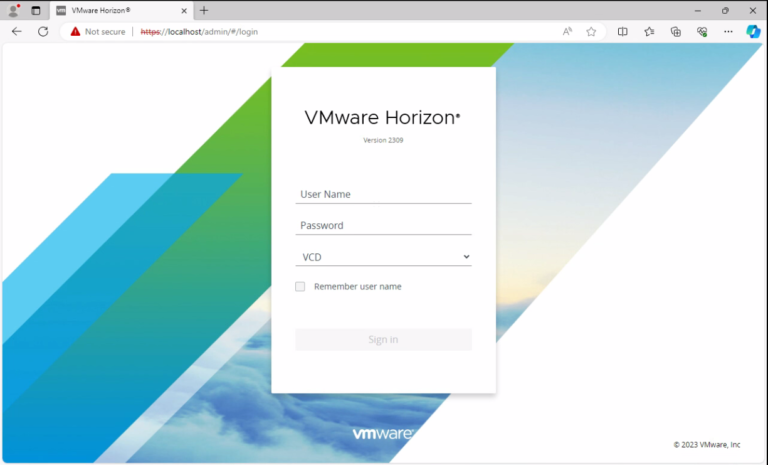
Task: Click the Read aloud icon in address bar
Action: (568, 31)
